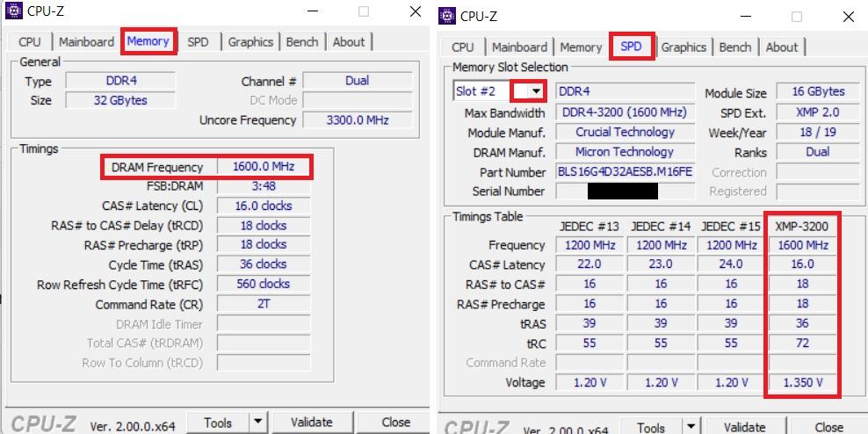Viewport: 868px width, 434px height.
Task: Open the Mainboard tab in the left window
Action: 86,42
